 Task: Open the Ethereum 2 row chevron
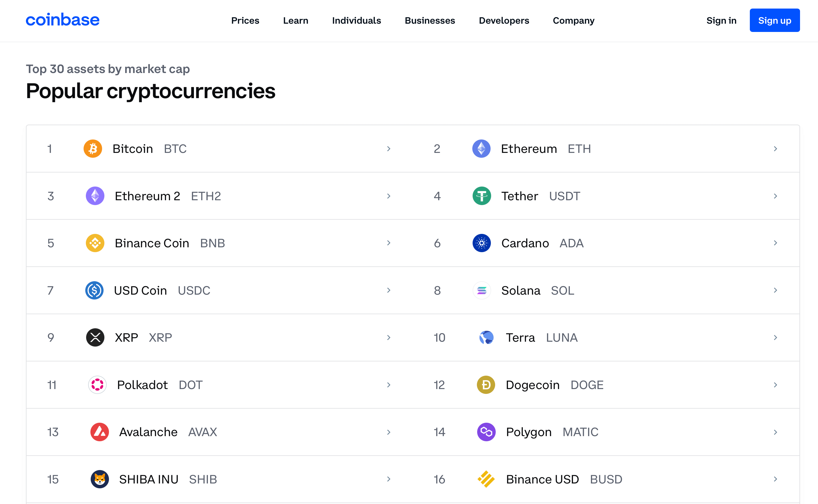point(389,196)
